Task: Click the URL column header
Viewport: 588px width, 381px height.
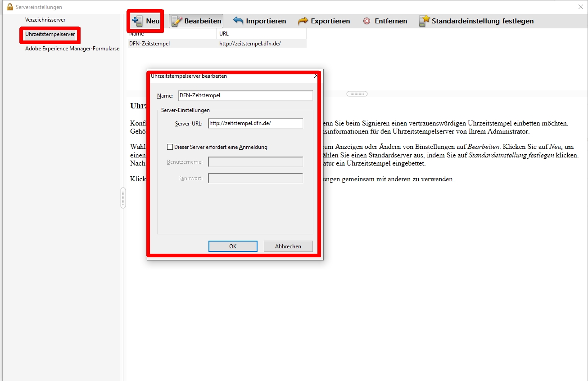Action: pos(223,33)
